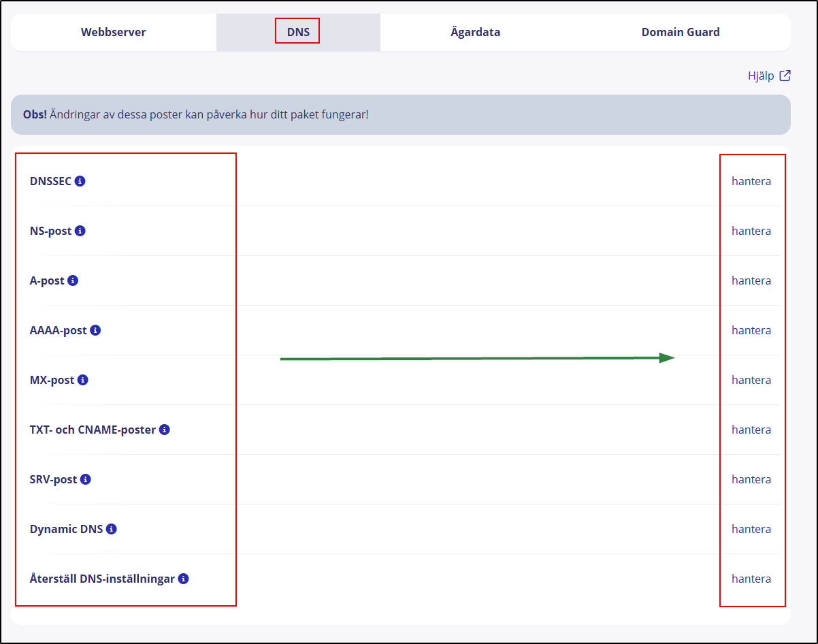Click hantera for Återställ DNS-inställningar

point(751,579)
